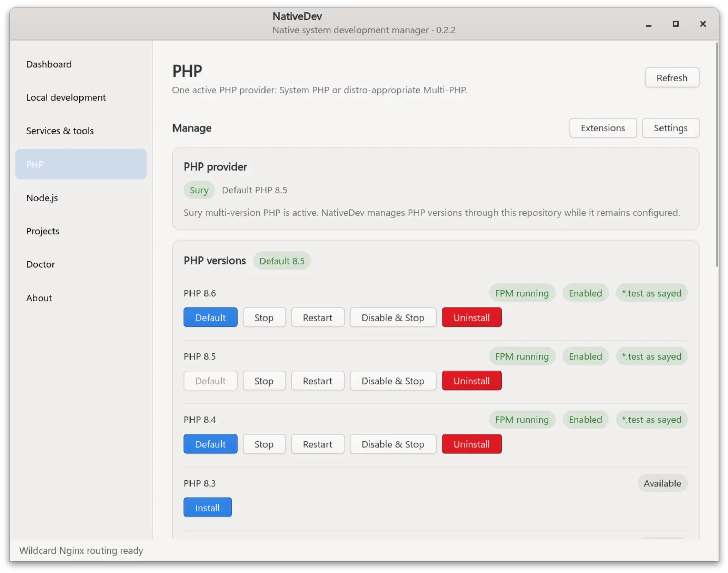Click Default PHP 8.5 provider text
Screen dimensions: 728x573
click(254, 190)
